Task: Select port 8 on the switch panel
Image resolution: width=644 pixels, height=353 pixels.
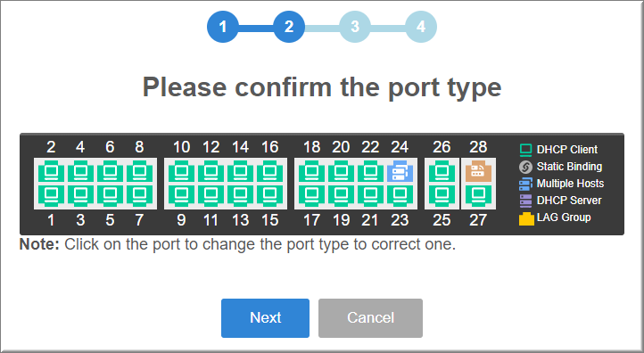Action: (139, 171)
